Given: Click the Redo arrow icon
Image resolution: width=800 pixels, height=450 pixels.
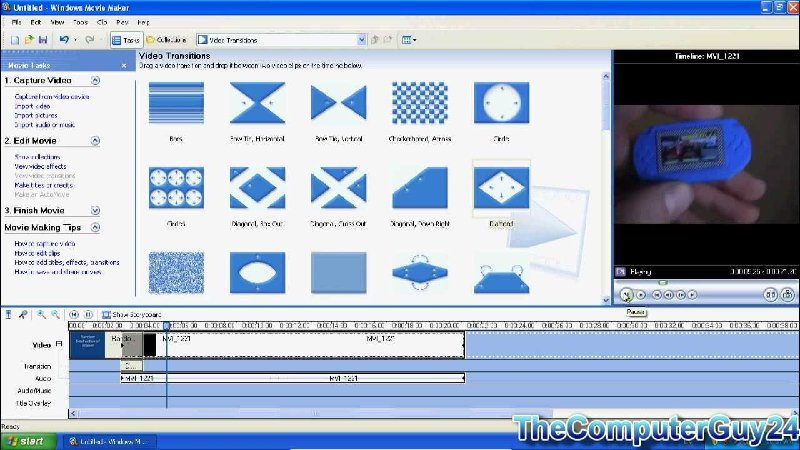Looking at the screenshot, I should [90, 40].
